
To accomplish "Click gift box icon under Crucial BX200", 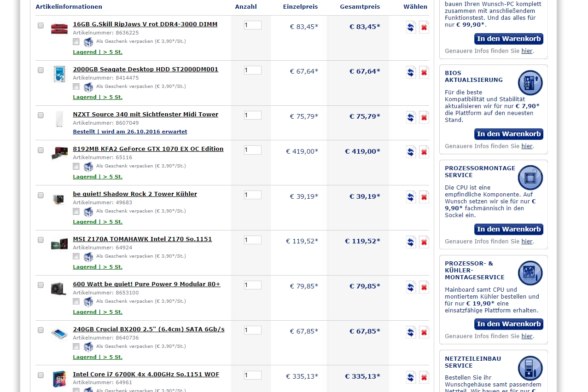I will click(x=88, y=347).
